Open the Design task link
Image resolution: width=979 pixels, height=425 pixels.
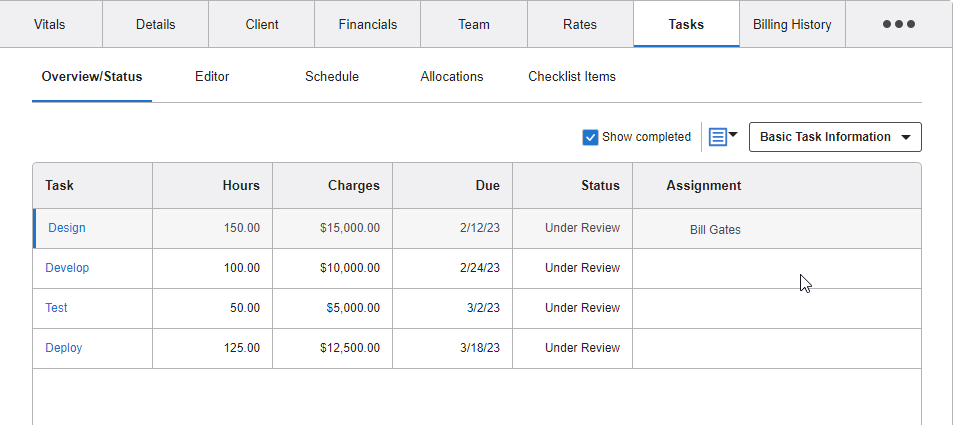67,228
